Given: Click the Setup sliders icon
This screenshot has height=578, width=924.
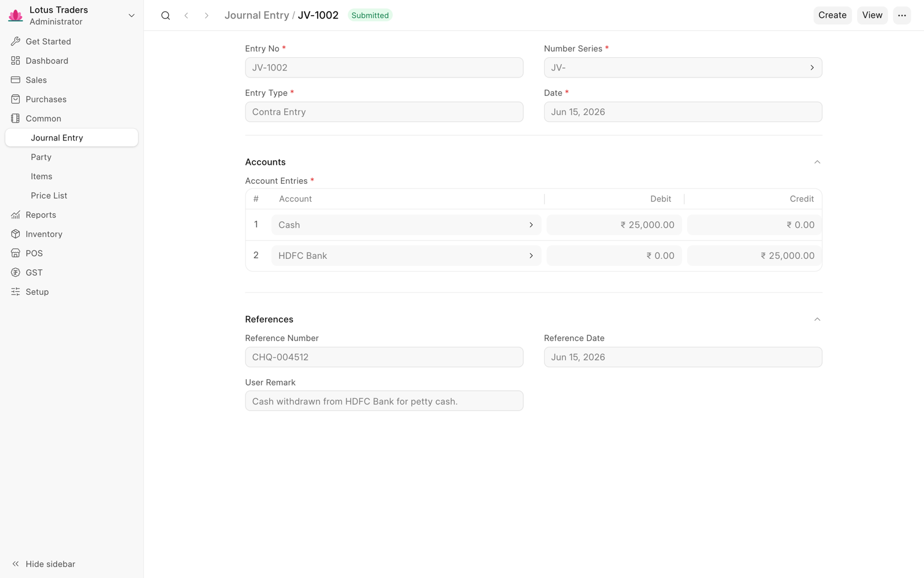Looking at the screenshot, I should click(16, 292).
